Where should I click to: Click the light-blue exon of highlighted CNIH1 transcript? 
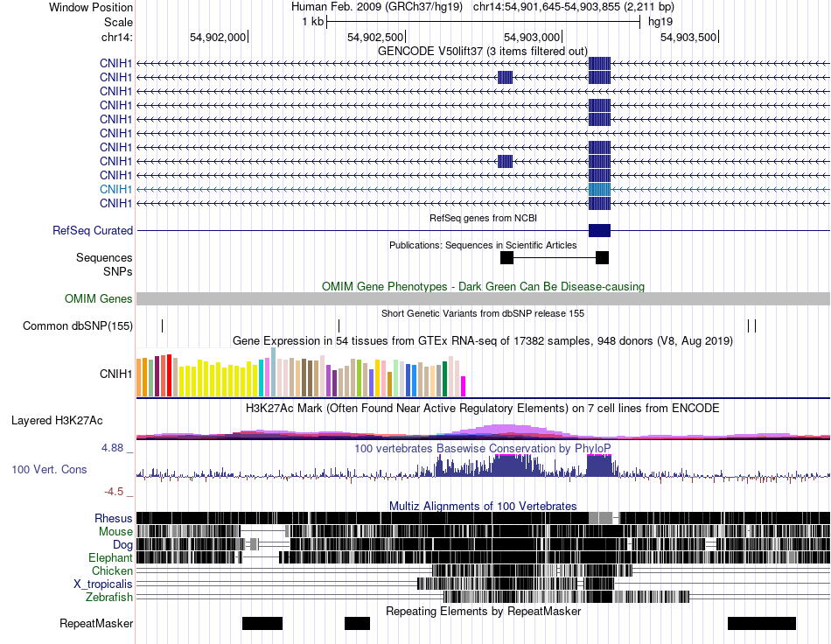[x=599, y=189]
